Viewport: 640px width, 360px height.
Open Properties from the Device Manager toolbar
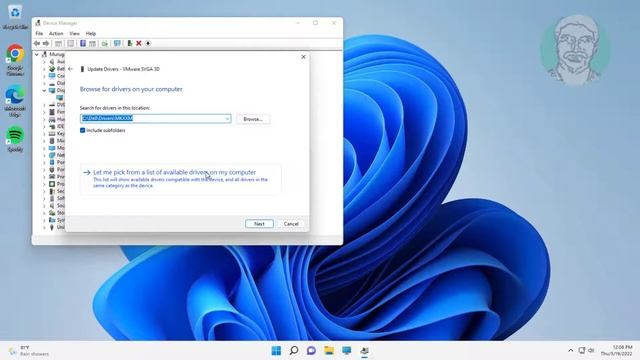tap(71, 43)
